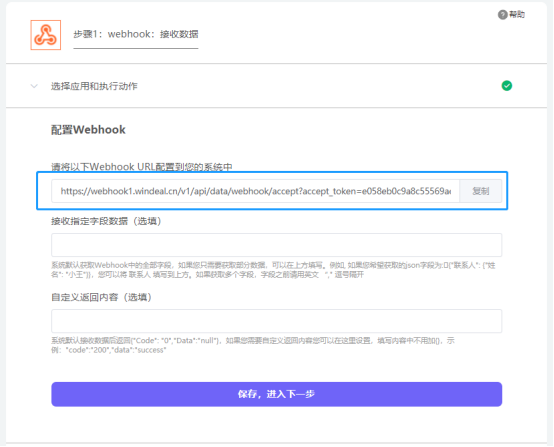The width and height of the screenshot is (554, 447).
Task: Click the 帮助 help link text
Action: [517, 14]
